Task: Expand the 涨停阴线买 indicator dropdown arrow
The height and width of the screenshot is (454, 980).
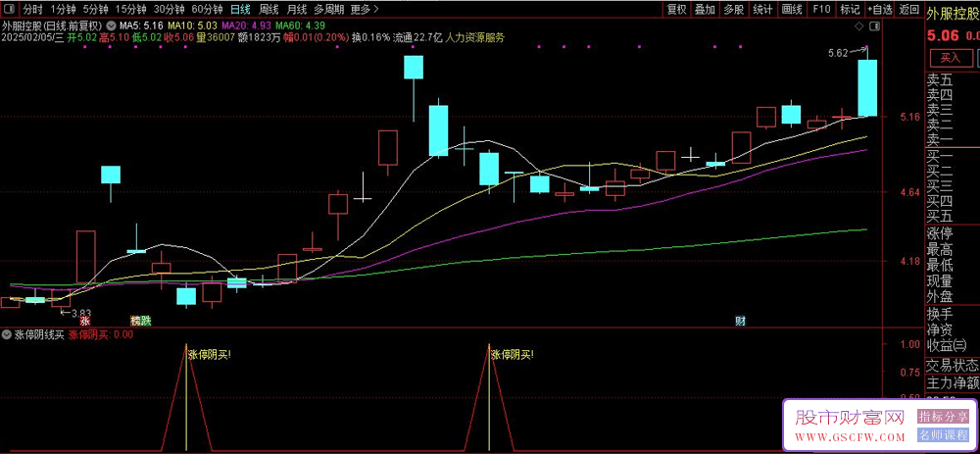Action: click(7, 334)
